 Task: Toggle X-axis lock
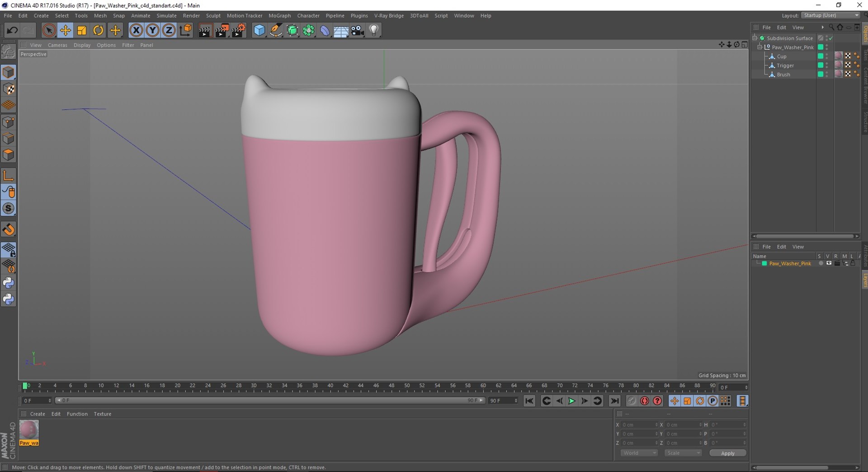pos(136,30)
